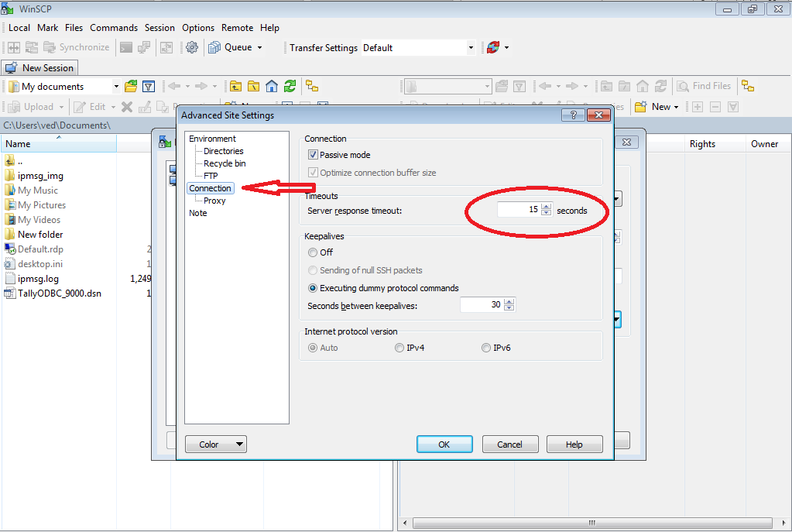Go to local parent directory icon
The image size is (792, 532).
tap(235, 87)
